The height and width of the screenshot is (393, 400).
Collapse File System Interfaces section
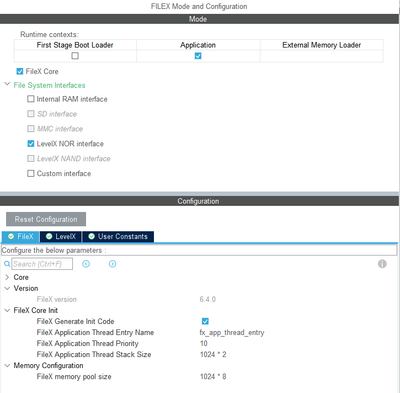(x=7, y=84)
